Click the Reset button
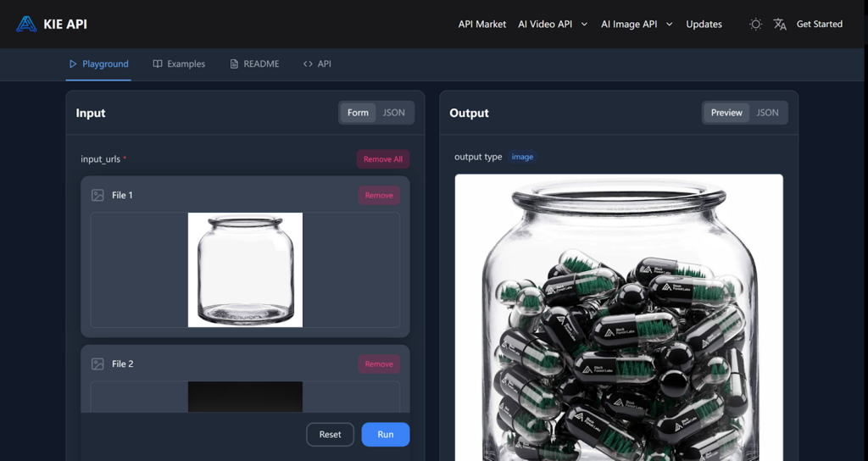Screen dimensions: 868x461 (330, 435)
